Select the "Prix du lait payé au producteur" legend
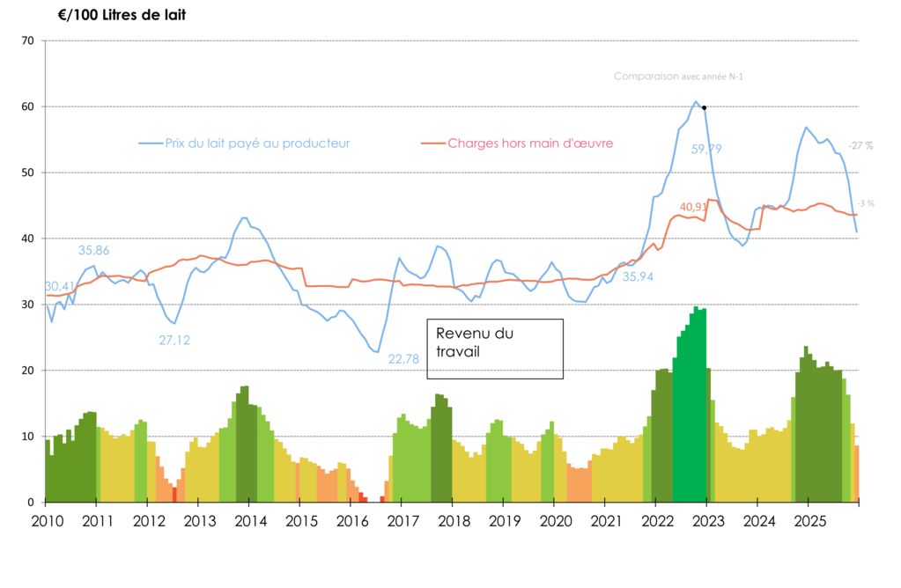 (x=257, y=143)
